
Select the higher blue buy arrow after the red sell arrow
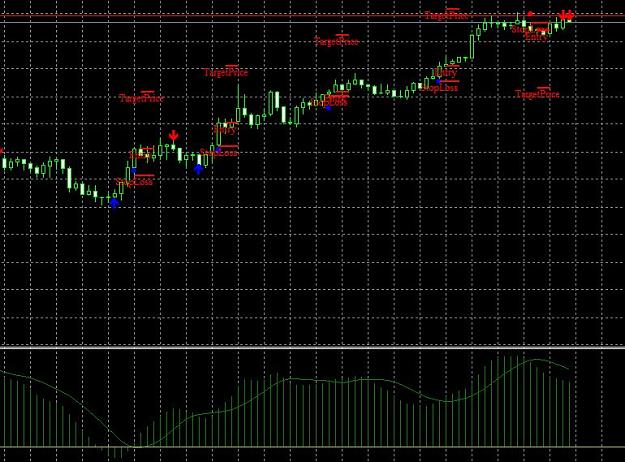click(x=199, y=169)
